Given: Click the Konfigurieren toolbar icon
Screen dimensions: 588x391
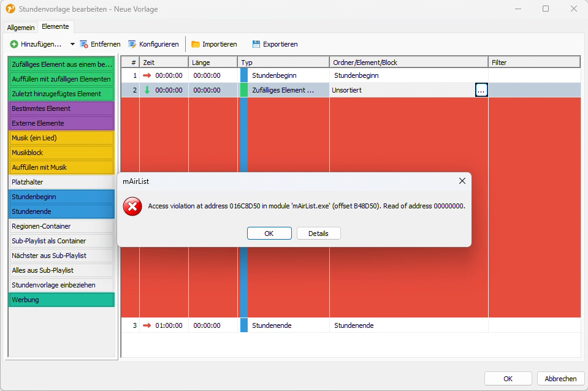Looking at the screenshot, I should [132, 44].
